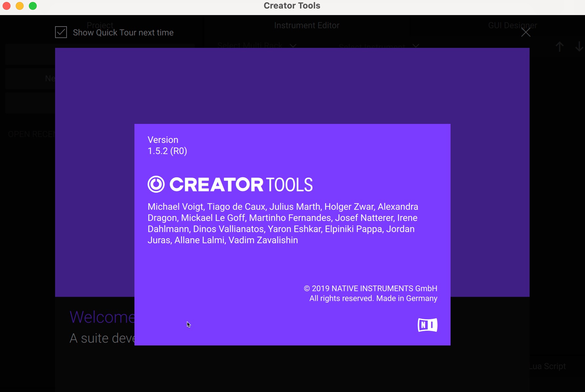This screenshot has width=585, height=392.
Task: Uncheck Show Quick Tour next time
Action: (61, 32)
